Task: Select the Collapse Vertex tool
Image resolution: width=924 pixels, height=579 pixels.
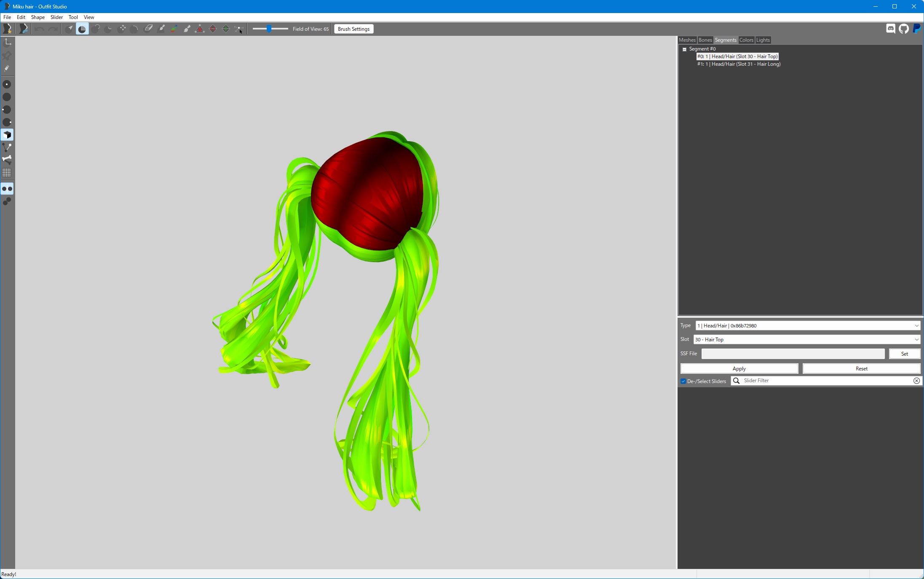Action: (x=200, y=29)
